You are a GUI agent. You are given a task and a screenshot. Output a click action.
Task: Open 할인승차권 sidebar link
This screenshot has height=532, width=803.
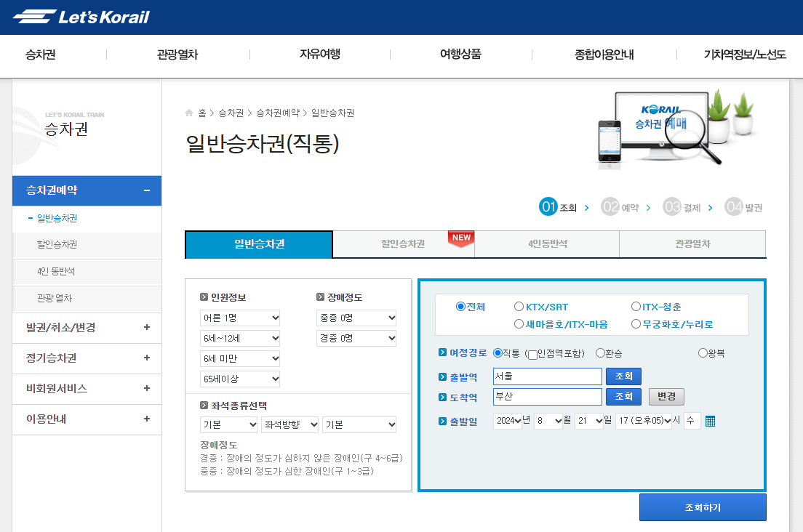57,244
